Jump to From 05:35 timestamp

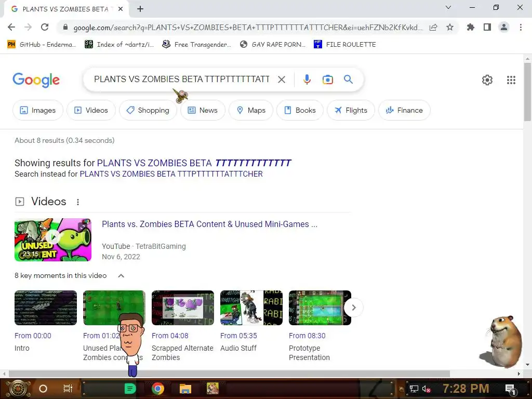click(238, 336)
